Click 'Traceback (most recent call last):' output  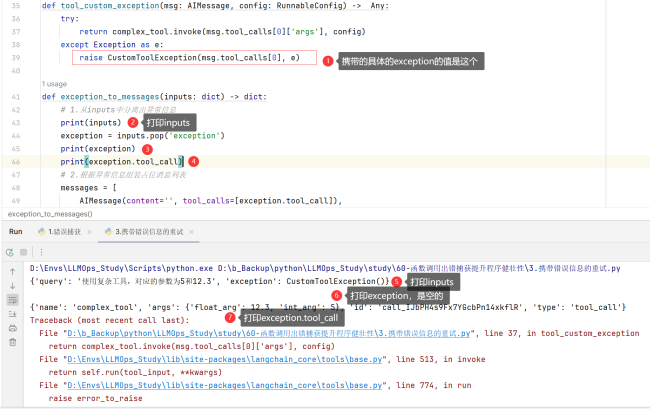pyautogui.click(x=109, y=320)
